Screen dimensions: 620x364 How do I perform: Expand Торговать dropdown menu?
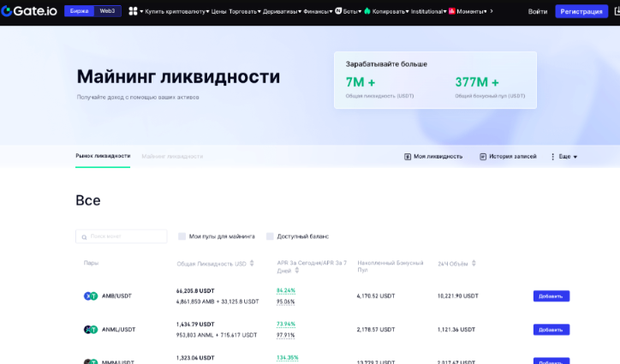245,11
